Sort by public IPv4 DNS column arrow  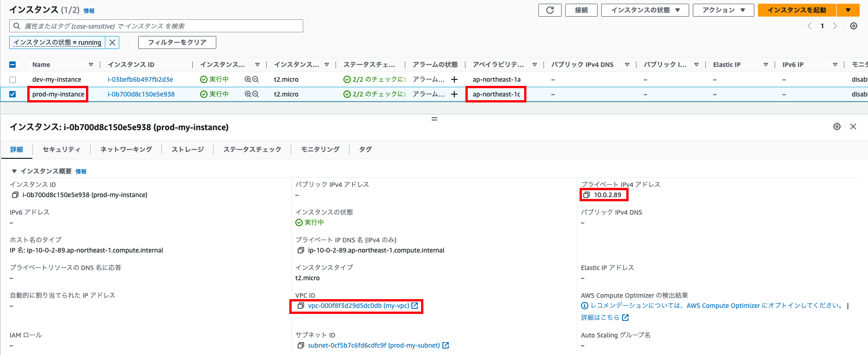(x=627, y=65)
